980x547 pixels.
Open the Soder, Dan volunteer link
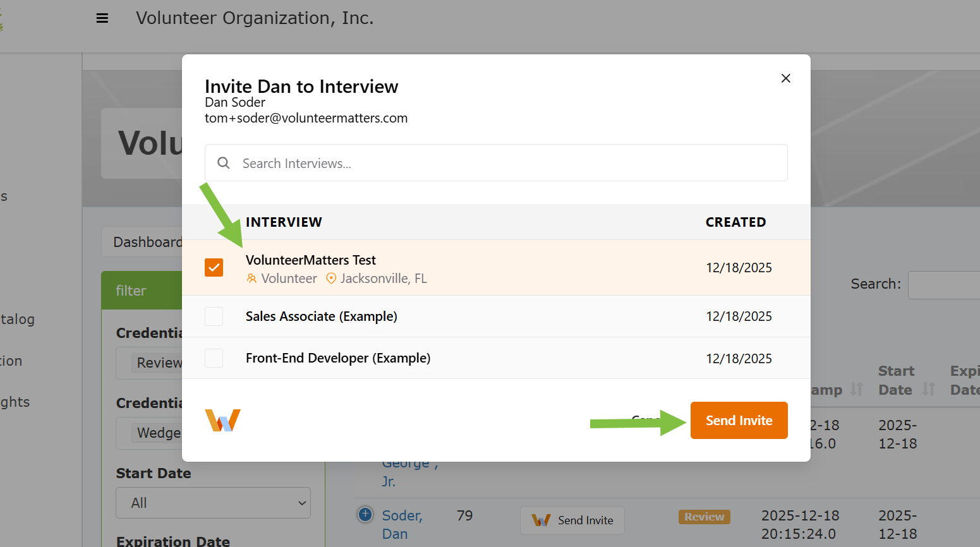coord(402,524)
